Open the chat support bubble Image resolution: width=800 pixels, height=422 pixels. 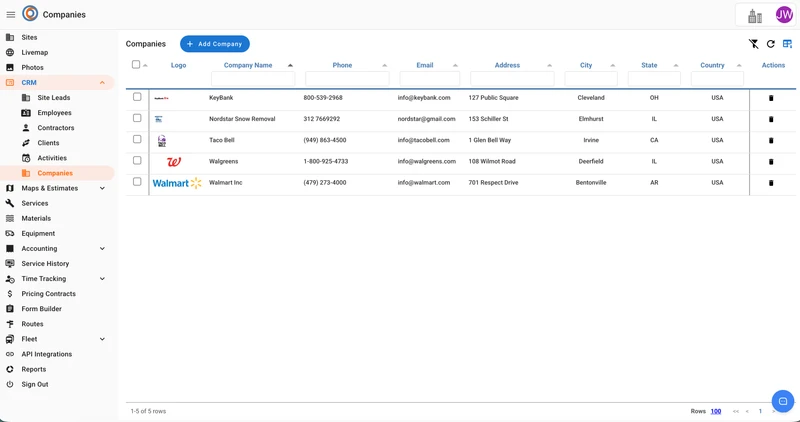tap(783, 401)
